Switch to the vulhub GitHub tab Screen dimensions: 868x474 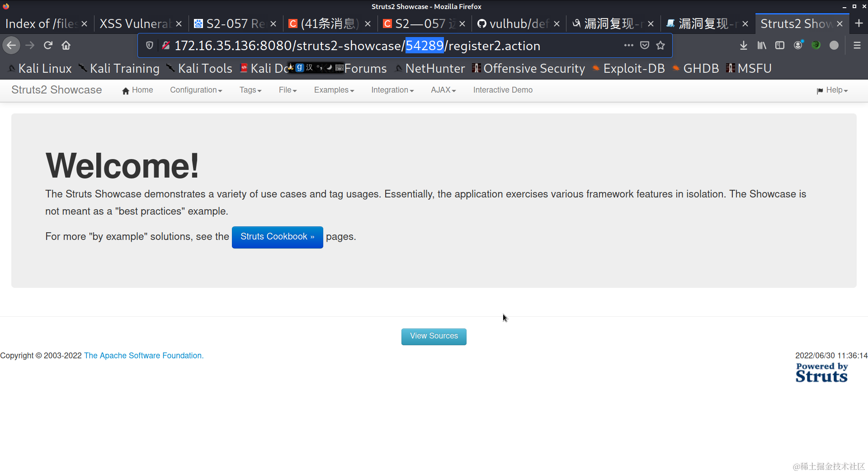pos(514,23)
